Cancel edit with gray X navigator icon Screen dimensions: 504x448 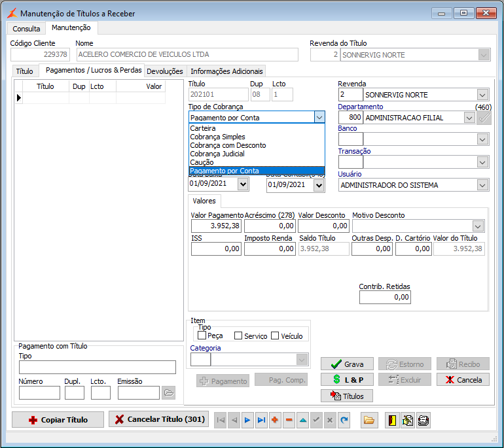pyautogui.click(x=330, y=420)
